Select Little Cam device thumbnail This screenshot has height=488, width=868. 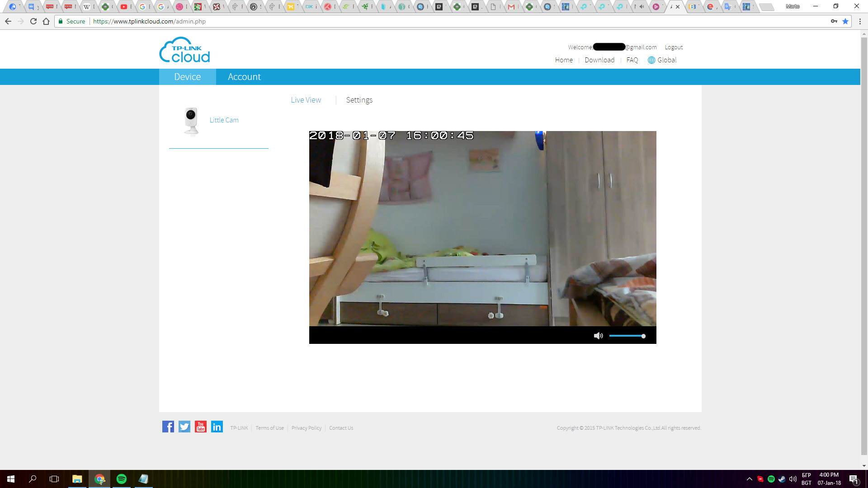191,121
